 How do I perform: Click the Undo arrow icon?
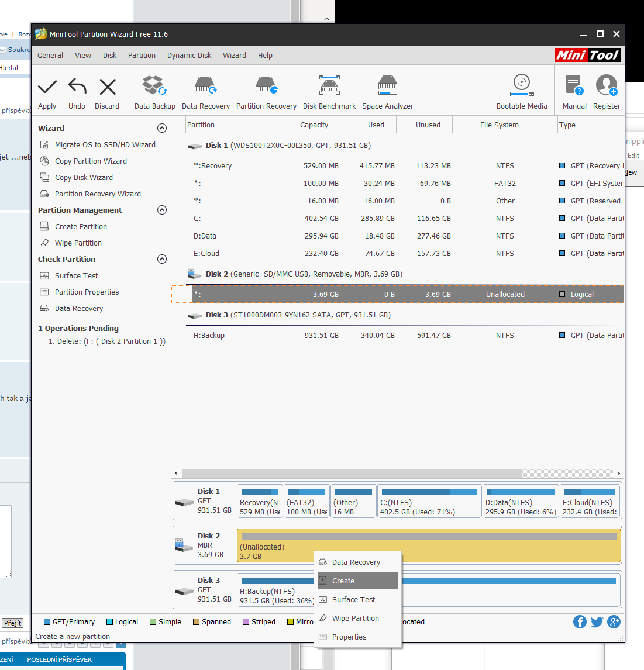pyautogui.click(x=77, y=88)
